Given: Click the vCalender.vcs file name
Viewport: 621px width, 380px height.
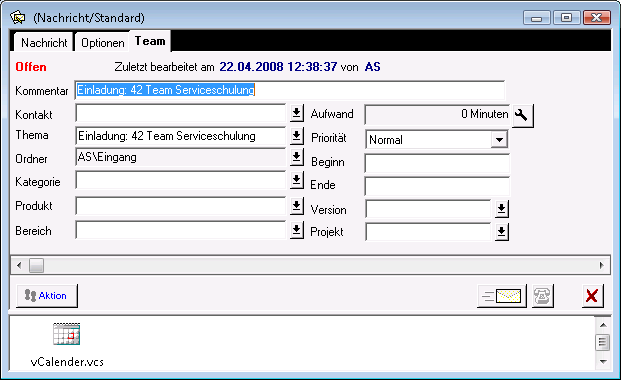Looking at the screenshot, I should [67, 362].
